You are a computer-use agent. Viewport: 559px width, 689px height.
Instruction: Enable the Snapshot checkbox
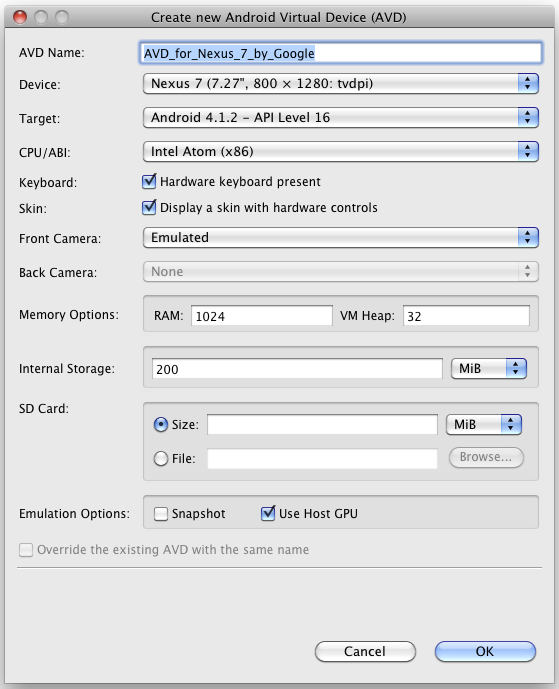coord(161,514)
